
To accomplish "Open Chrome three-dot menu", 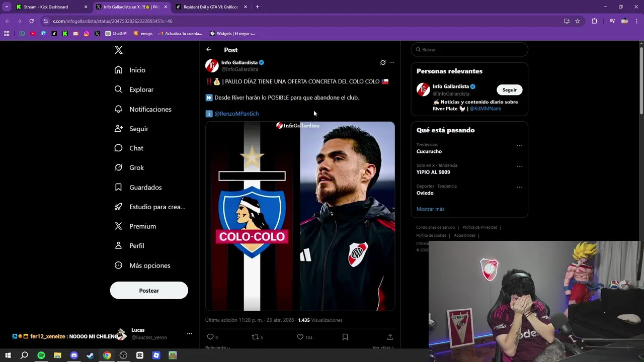I will pyautogui.click(x=637, y=21).
